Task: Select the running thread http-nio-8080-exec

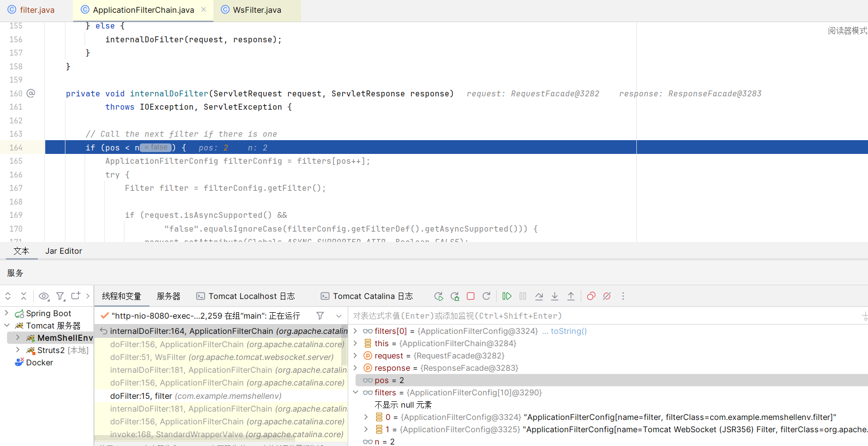Action: coord(206,316)
